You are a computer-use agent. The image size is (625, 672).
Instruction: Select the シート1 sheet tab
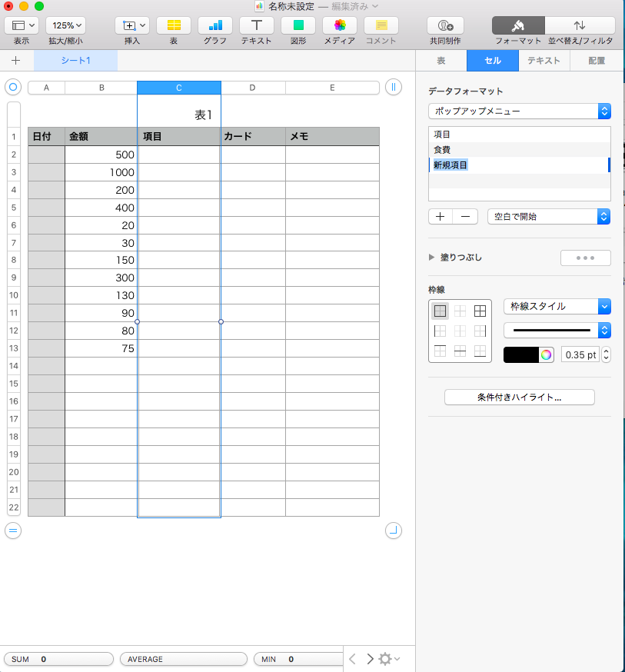(75, 60)
